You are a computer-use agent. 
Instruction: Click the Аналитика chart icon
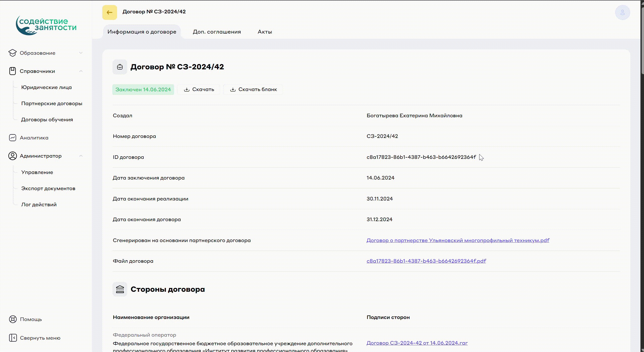pyautogui.click(x=12, y=138)
